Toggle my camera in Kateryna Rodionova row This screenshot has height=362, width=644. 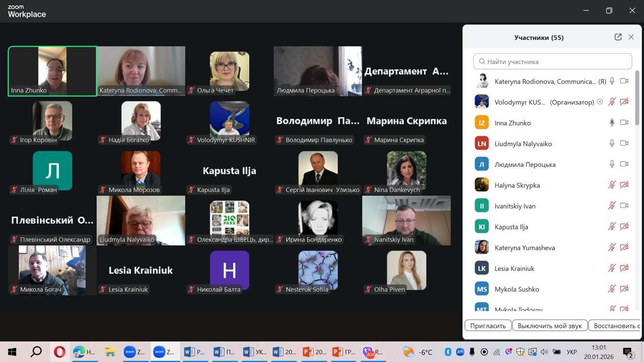(x=624, y=81)
